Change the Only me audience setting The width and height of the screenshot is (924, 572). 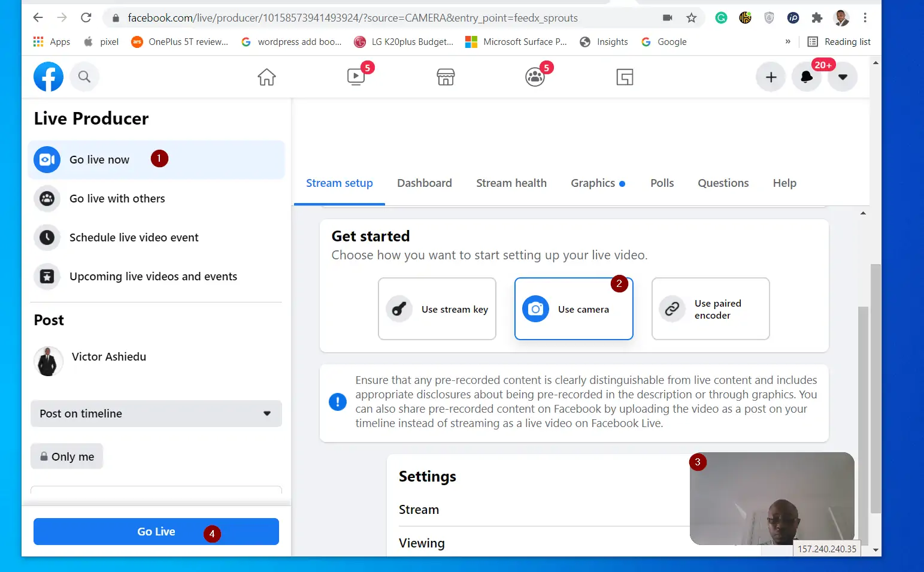67,456
